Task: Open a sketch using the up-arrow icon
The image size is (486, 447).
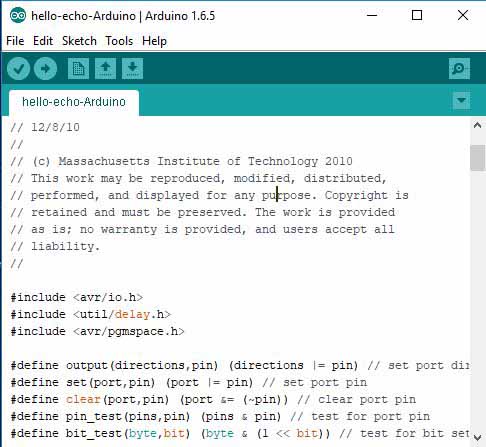Action: point(105,68)
